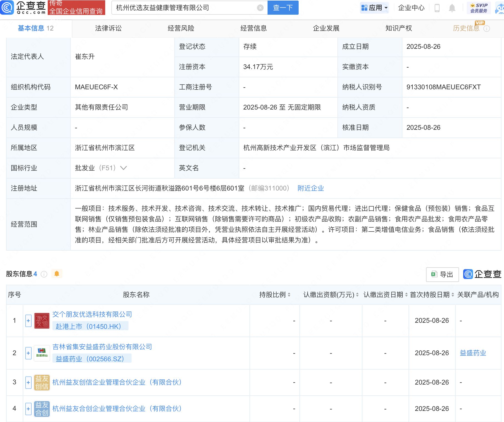Expand row 1 交个朋友优选科技 plus button
The image size is (504, 422).
[x=28, y=321]
